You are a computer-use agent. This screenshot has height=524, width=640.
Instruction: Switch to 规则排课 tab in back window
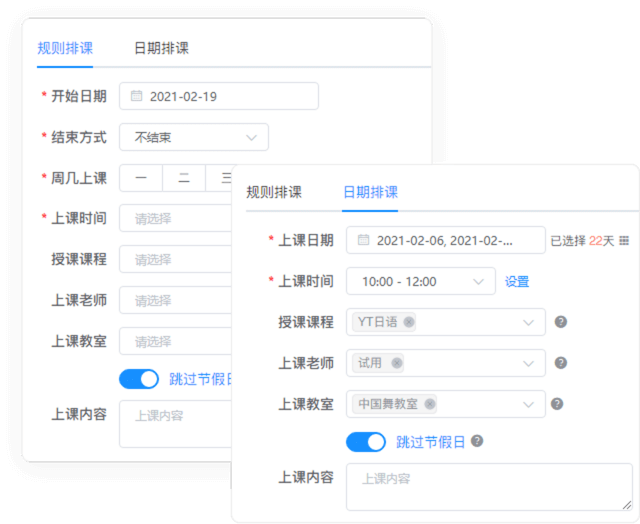tap(65, 48)
